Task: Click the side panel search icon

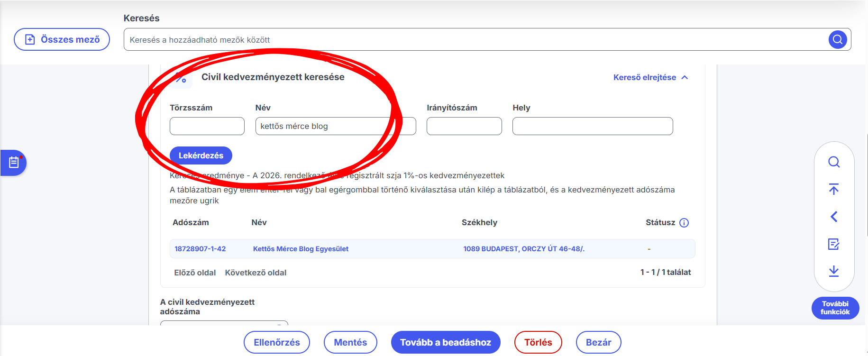Action: (x=834, y=162)
